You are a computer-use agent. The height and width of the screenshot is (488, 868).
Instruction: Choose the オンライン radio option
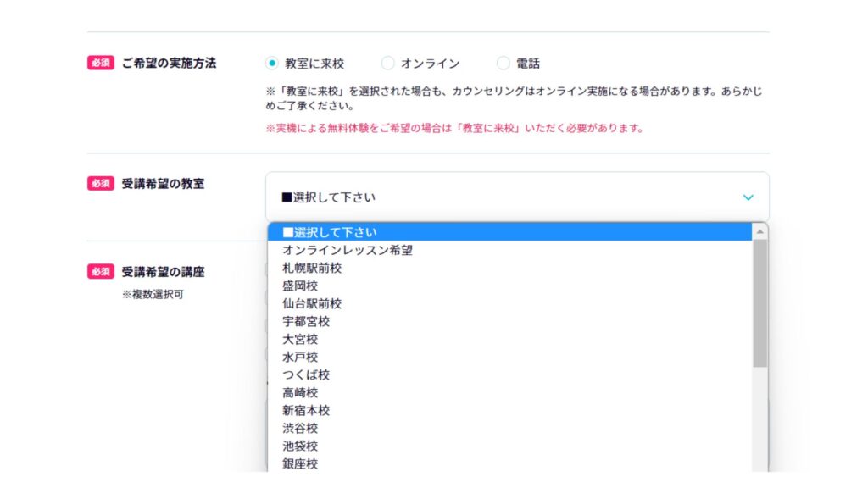(387, 63)
